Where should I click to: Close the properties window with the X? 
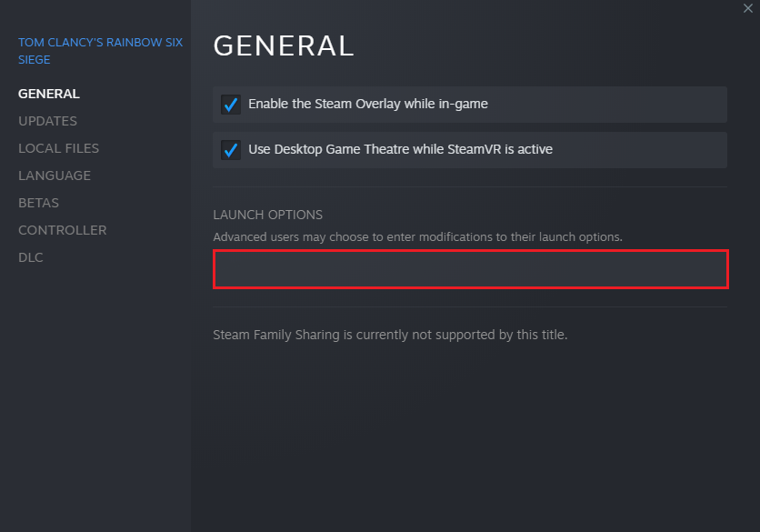[747, 7]
